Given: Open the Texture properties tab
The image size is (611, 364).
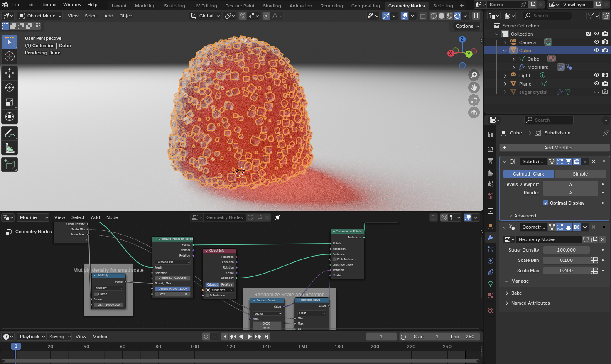Looking at the screenshot, I should [x=491, y=310].
